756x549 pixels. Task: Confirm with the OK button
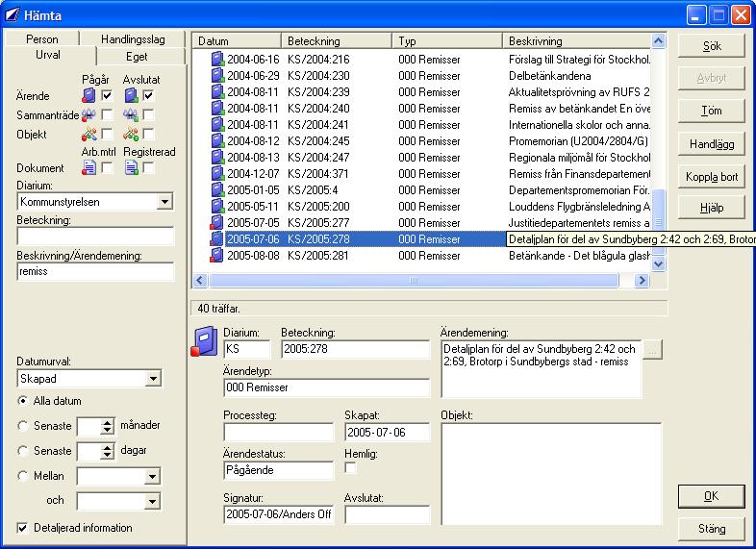pos(712,496)
